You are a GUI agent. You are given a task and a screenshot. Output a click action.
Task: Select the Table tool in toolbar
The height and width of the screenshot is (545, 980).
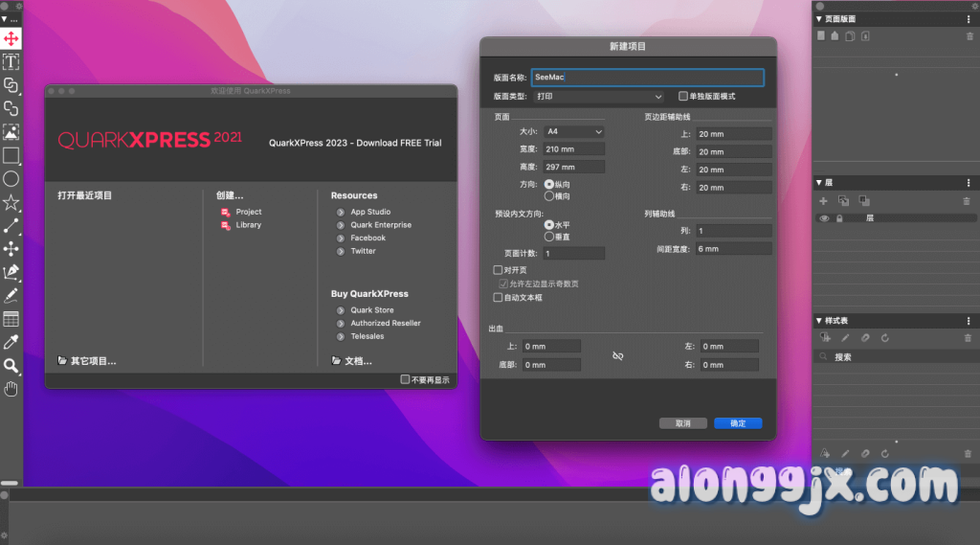(11, 319)
